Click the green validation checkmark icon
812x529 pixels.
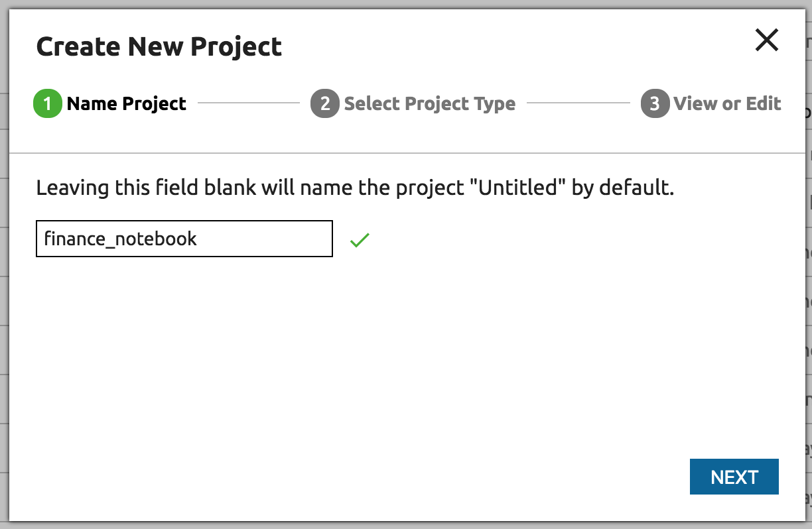360,240
